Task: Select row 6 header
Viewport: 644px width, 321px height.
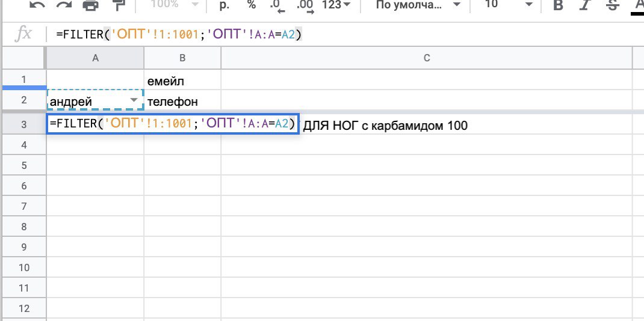Action: pos(24,186)
